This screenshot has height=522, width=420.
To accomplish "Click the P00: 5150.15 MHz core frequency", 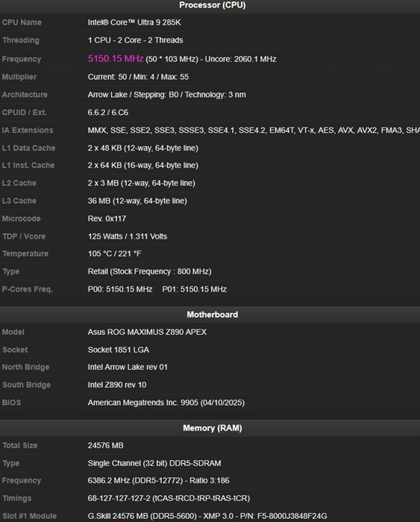I will (x=120, y=289).
